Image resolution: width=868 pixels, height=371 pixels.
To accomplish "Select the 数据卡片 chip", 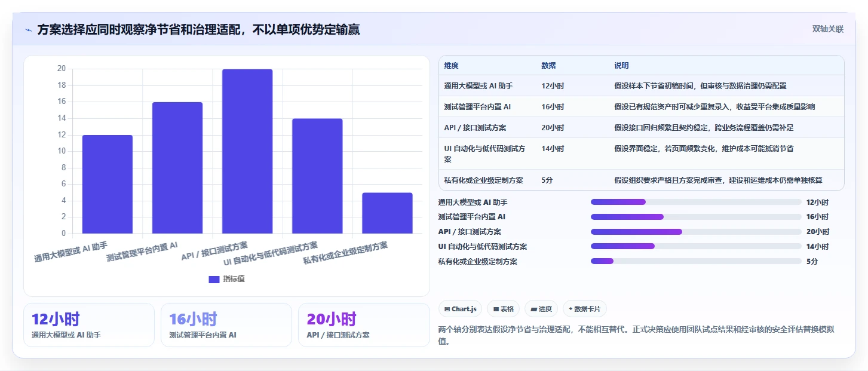I will coord(585,309).
